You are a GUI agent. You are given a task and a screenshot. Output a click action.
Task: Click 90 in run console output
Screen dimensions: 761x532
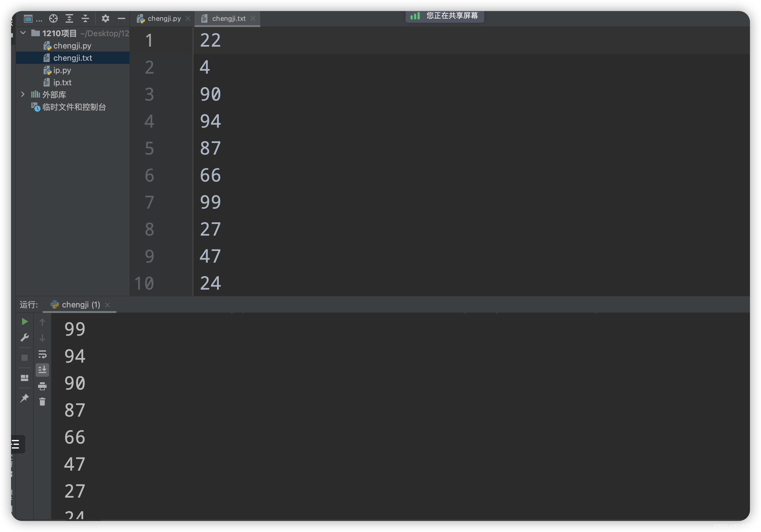[75, 384]
